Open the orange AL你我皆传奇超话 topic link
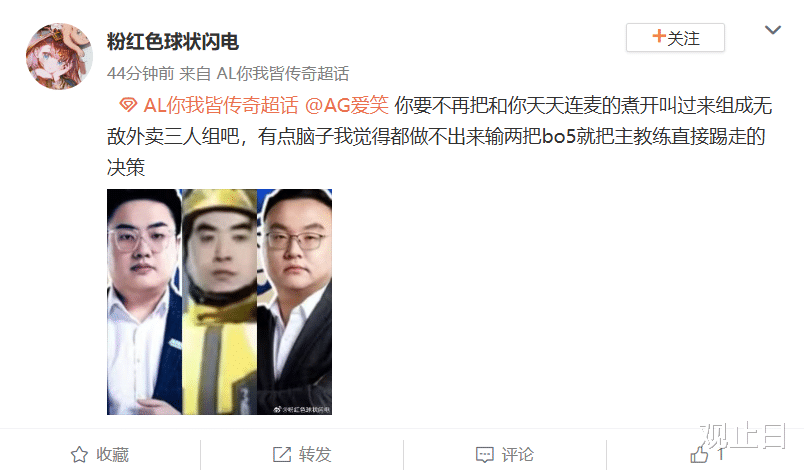This screenshot has height=470, width=804. click(220, 105)
